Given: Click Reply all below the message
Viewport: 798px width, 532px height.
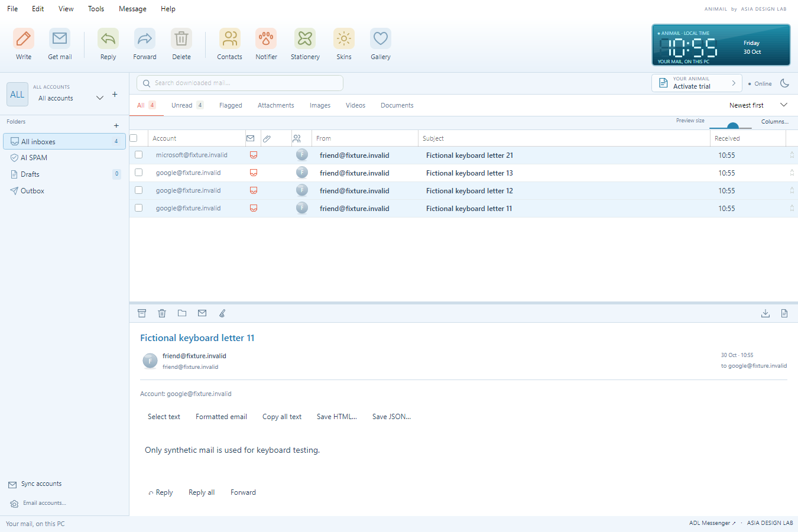Looking at the screenshot, I should [x=202, y=492].
